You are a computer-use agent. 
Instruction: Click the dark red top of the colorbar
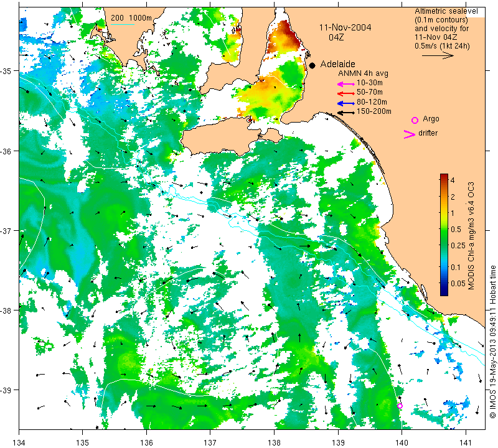tap(444, 176)
